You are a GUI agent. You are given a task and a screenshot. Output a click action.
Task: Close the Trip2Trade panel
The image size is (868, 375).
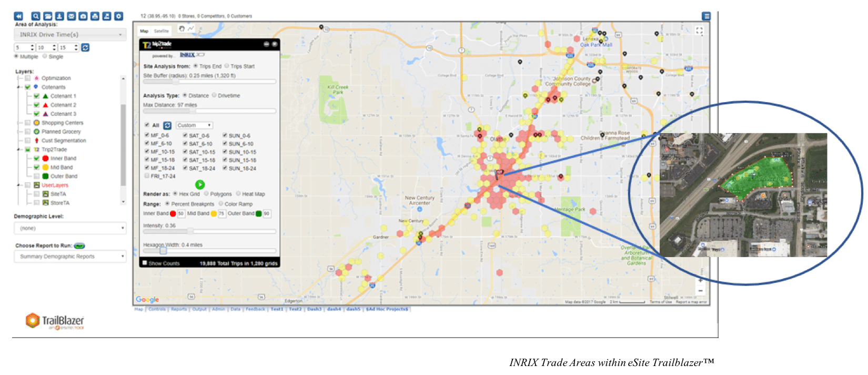[x=274, y=44]
